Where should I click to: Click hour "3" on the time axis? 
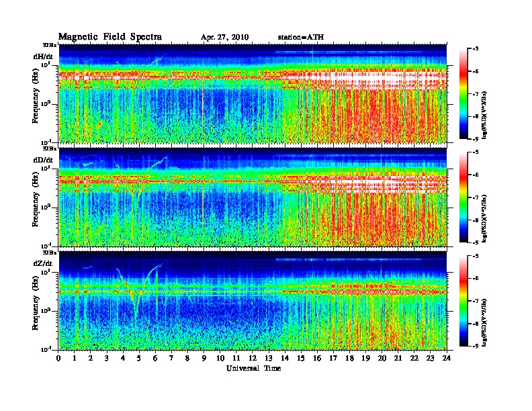107,358
